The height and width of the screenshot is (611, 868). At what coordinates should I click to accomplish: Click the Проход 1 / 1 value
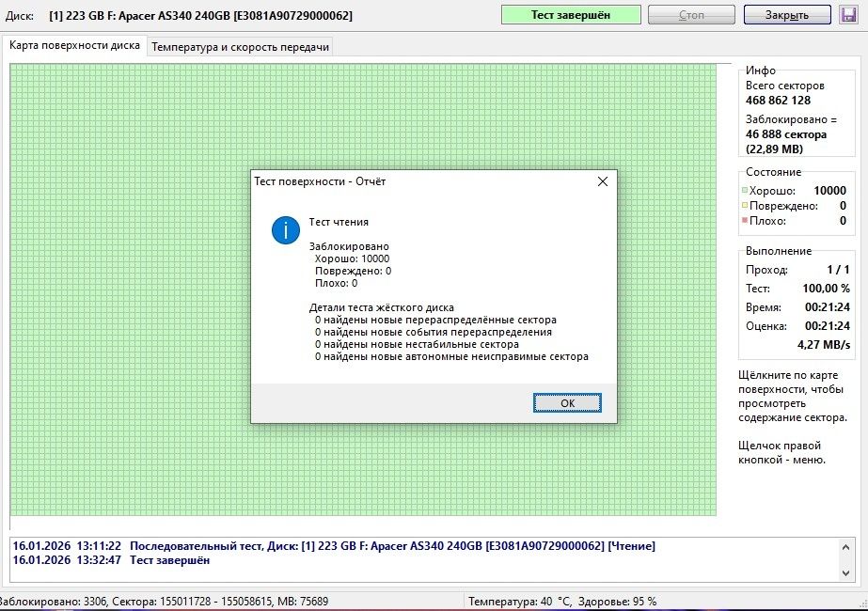[x=838, y=270]
